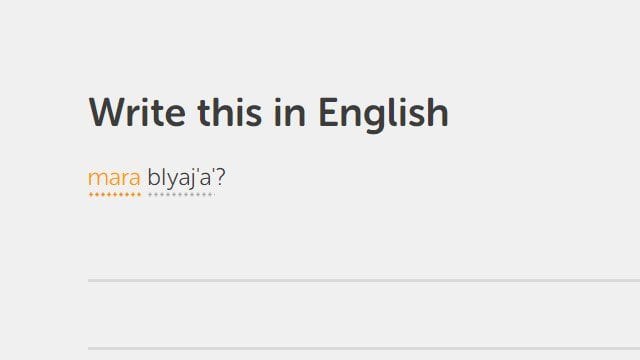Click the letter "m" starting "mara"
The image size is (640, 360).
click(96, 179)
